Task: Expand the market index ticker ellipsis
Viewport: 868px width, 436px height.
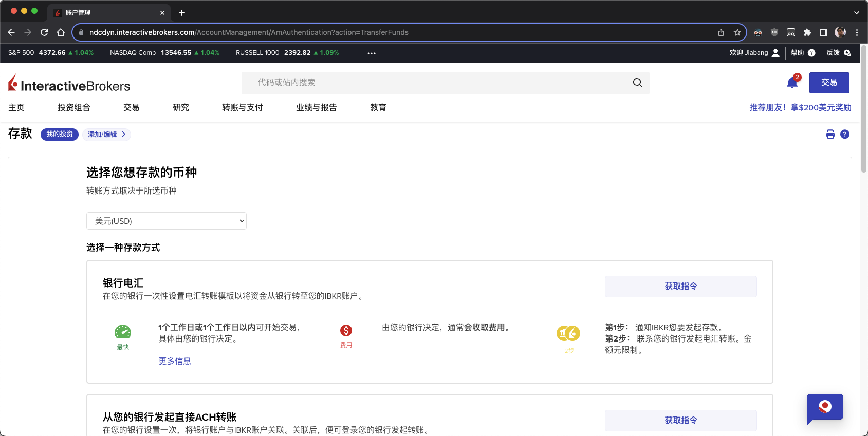Action: coord(371,53)
